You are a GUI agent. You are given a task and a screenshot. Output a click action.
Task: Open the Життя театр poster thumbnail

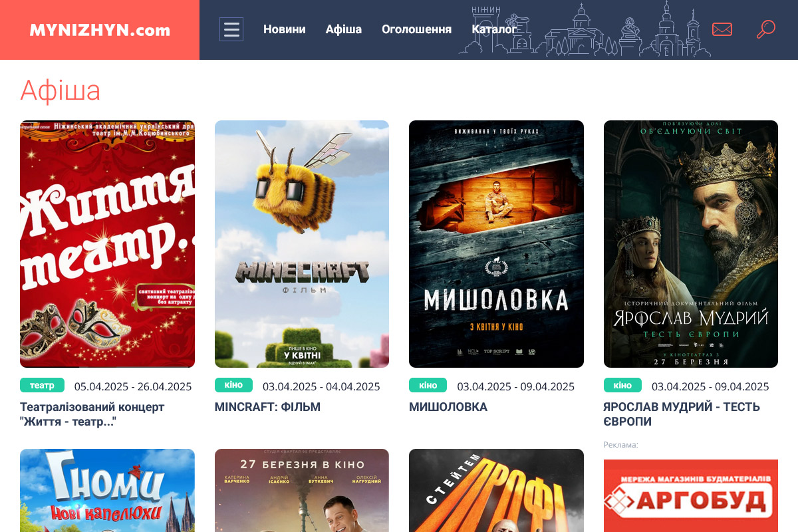[107, 243]
